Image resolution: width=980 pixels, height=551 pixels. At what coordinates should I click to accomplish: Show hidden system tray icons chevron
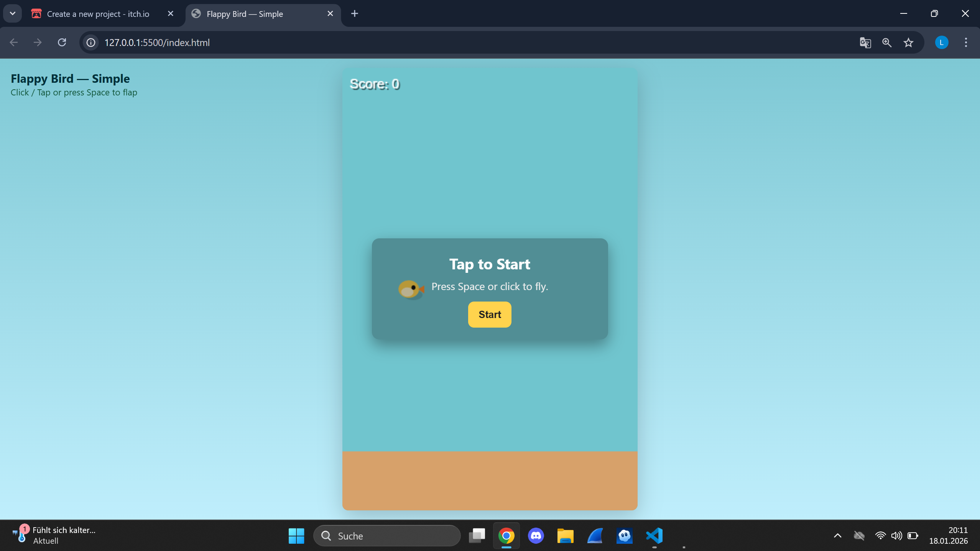tap(837, 535)
